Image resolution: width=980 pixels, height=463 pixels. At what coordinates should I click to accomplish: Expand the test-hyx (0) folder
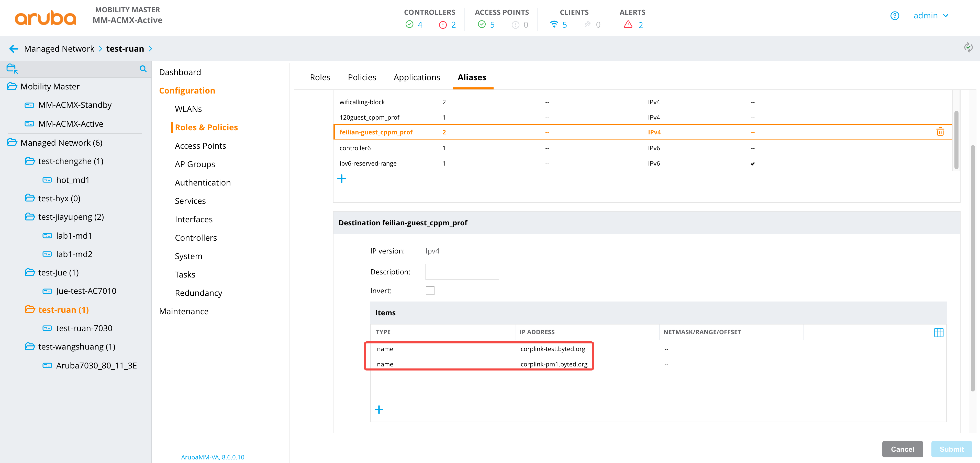click(x=30, y=198)
